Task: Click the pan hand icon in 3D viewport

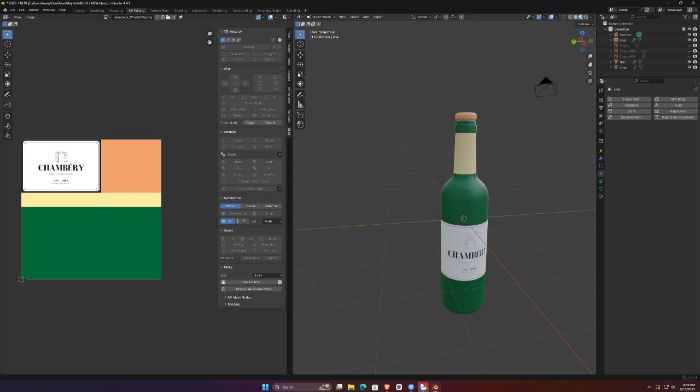Action: pos(590,65)
